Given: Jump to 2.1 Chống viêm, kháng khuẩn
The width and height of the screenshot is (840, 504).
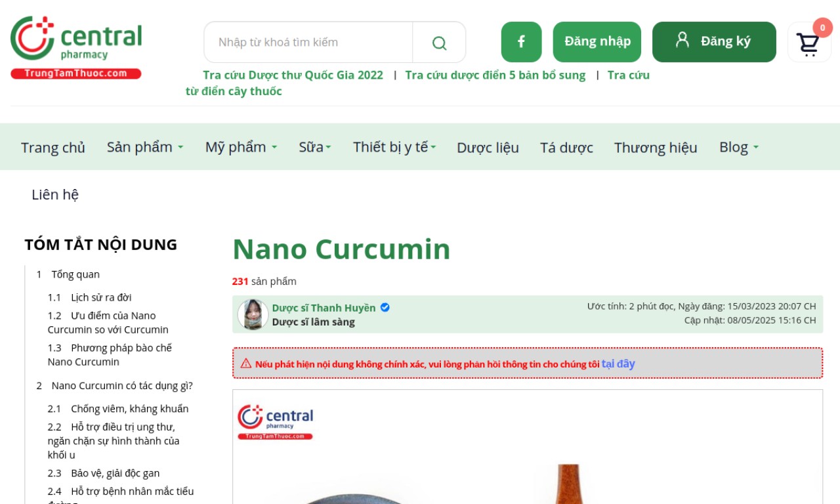Looking at the screenshot, I should [118, 409].
